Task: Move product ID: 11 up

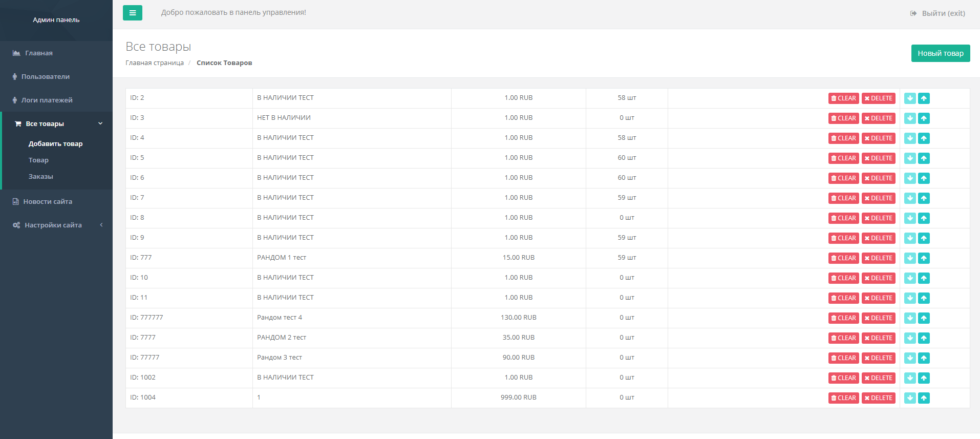Action: (x=924, y=298)
